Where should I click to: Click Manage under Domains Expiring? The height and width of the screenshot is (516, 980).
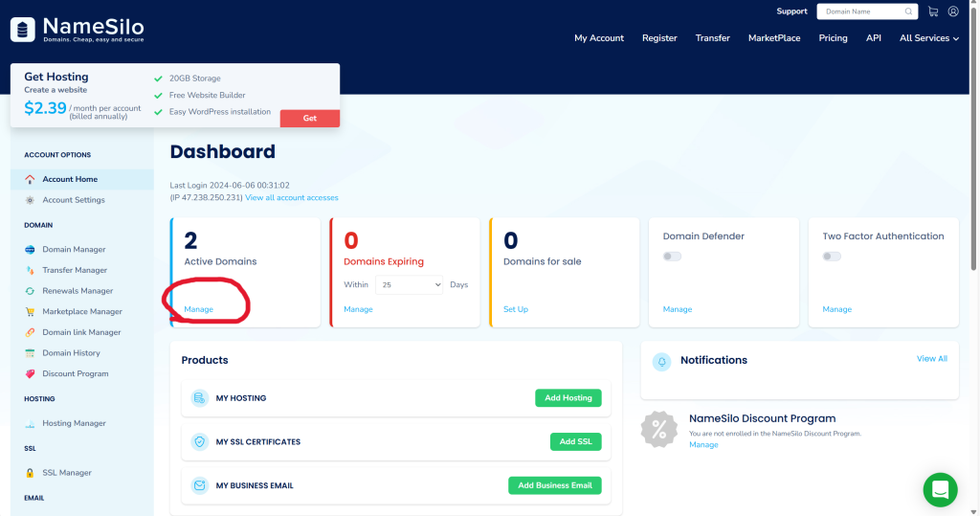coord(358,309)
